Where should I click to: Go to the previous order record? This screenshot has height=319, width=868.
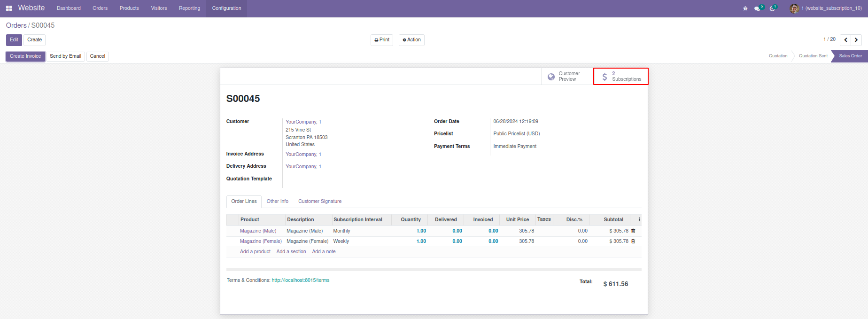[x=845, y=40]
